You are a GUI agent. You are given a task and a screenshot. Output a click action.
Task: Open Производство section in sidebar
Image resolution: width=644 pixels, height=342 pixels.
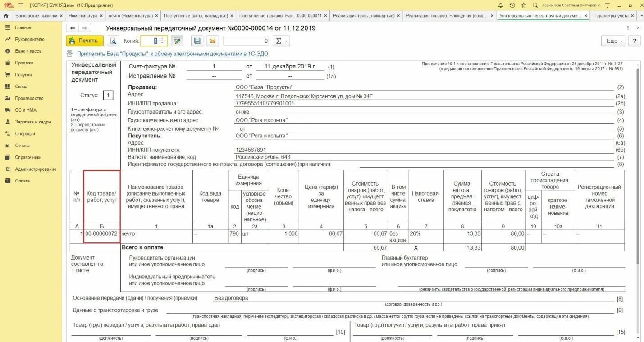click(x=29, y=98)
